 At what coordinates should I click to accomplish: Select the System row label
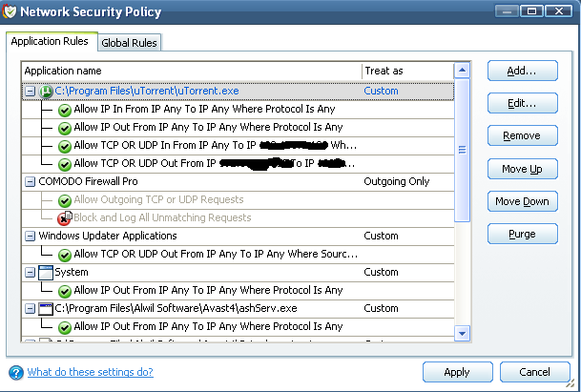click(72, 273)
